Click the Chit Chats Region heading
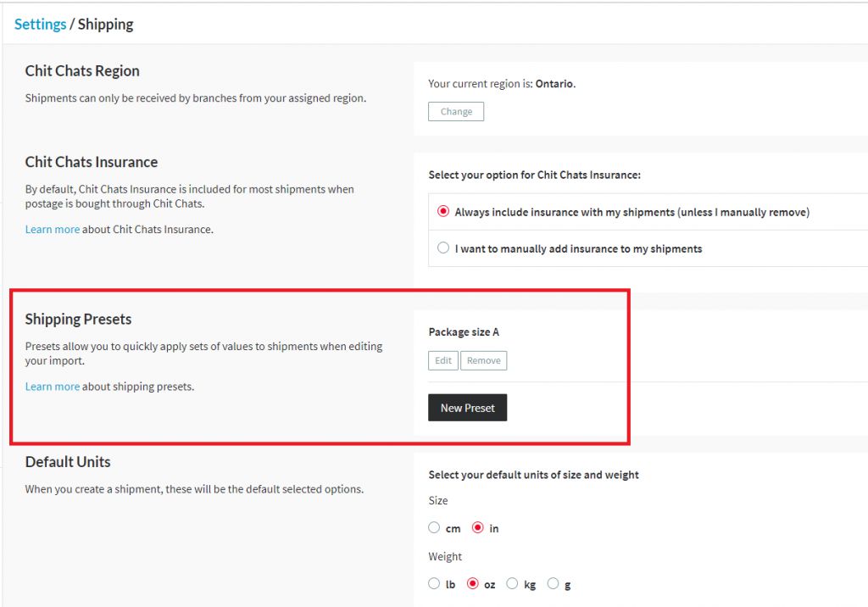The height and width of the screenshot is (607, 868). click(82, 71)
